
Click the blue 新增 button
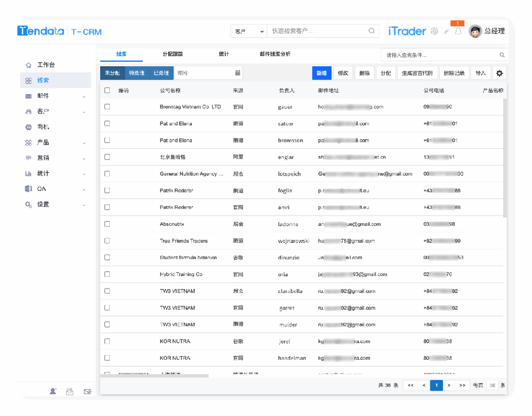click(321, 73)
